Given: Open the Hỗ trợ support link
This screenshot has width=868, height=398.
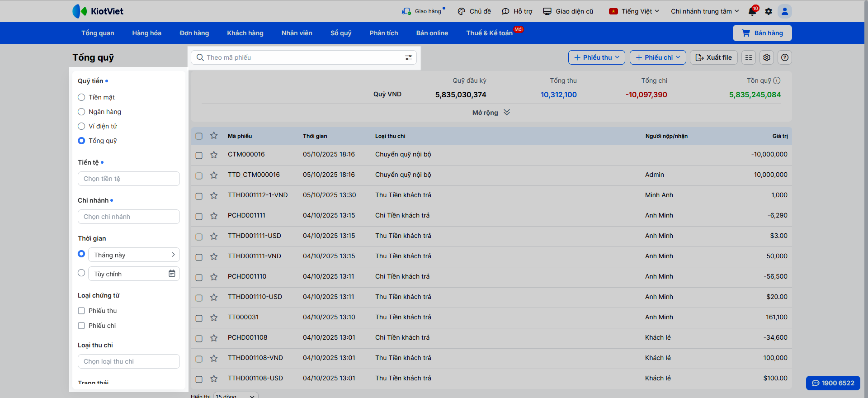Looking at the screenshot, I should click(517, 11).
